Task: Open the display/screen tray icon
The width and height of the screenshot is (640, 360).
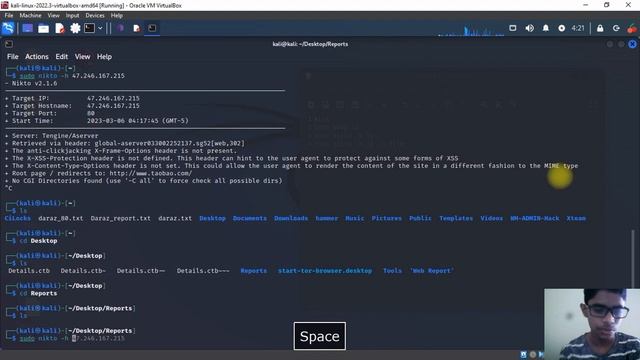Action: pyautogui.click(x=513, y=28)
